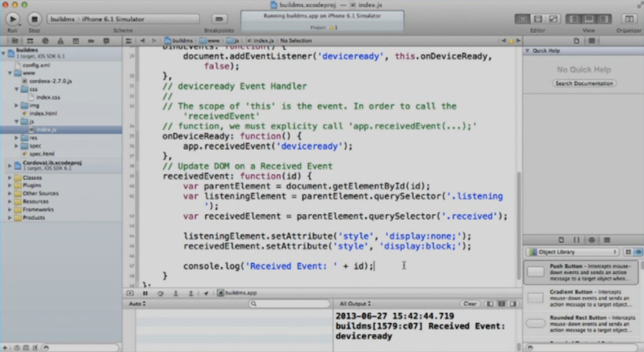
Task: Select Push Button in Object Library
Action: 580,272
